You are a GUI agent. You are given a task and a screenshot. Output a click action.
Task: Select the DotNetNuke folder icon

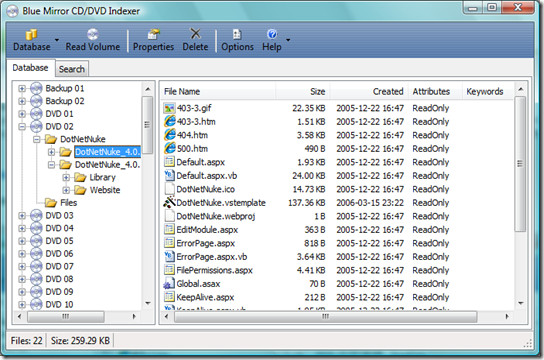tap(51, 139)
